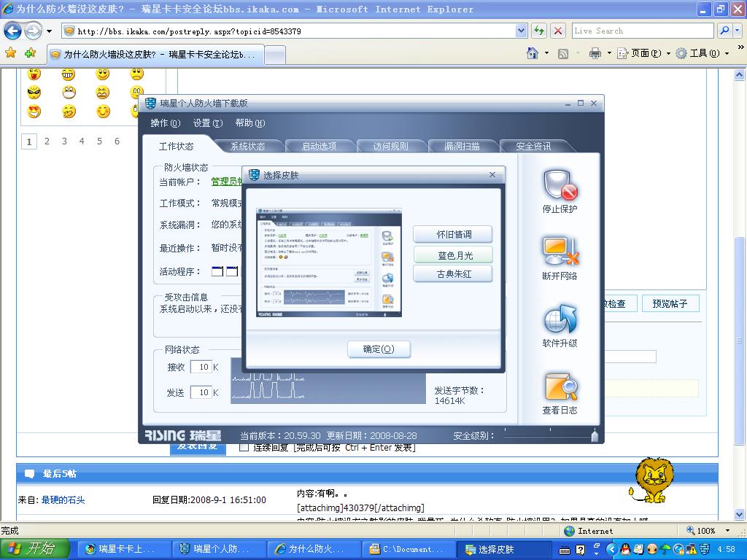Click Add to Favorites star-plus icon
The height and width of the screenshot is (560, 747).
pyautogui.click(x=30, y=52)
